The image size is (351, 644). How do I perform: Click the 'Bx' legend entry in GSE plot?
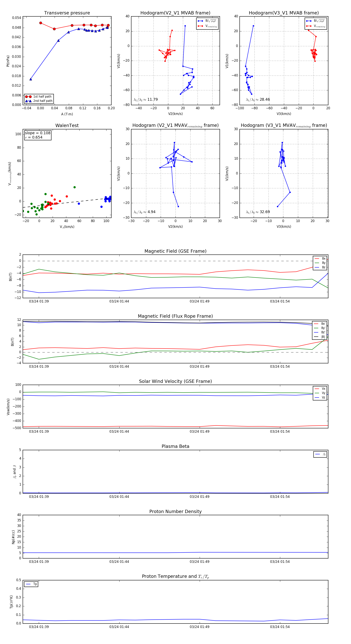tap(320, 259)
